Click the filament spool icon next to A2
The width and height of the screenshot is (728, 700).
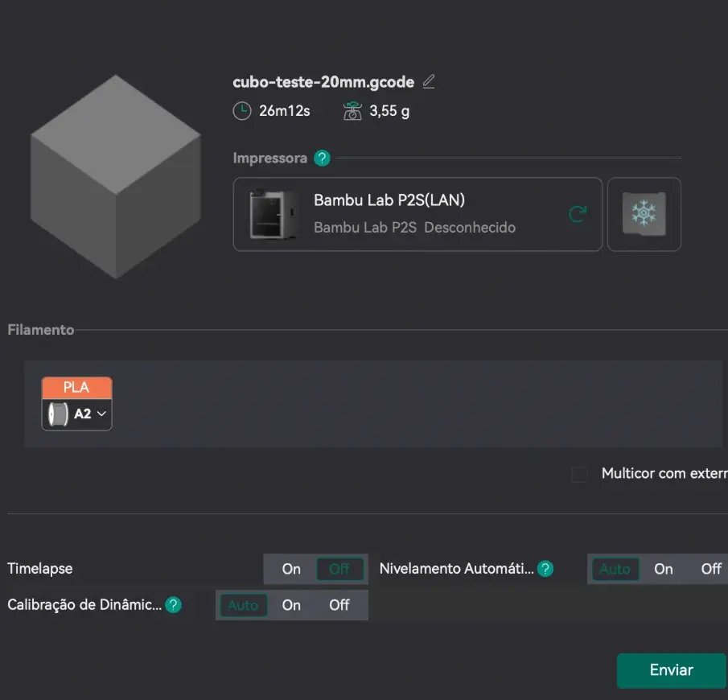59,414
